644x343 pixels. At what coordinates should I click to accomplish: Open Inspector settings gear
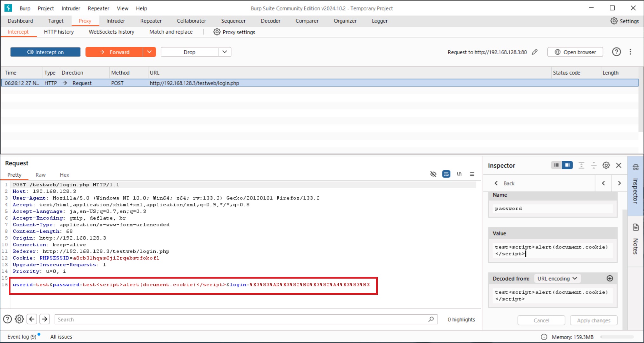point(606,165)
